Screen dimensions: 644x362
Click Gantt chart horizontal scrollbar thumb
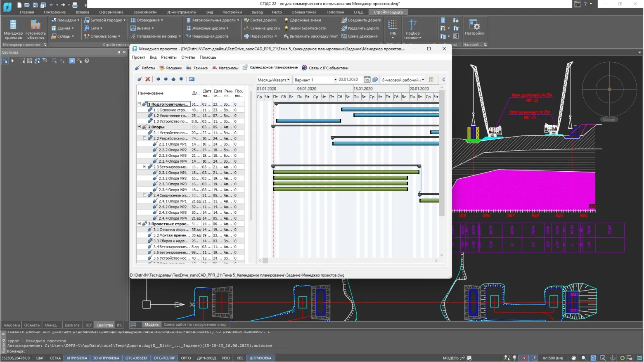(x=265, y=260)
